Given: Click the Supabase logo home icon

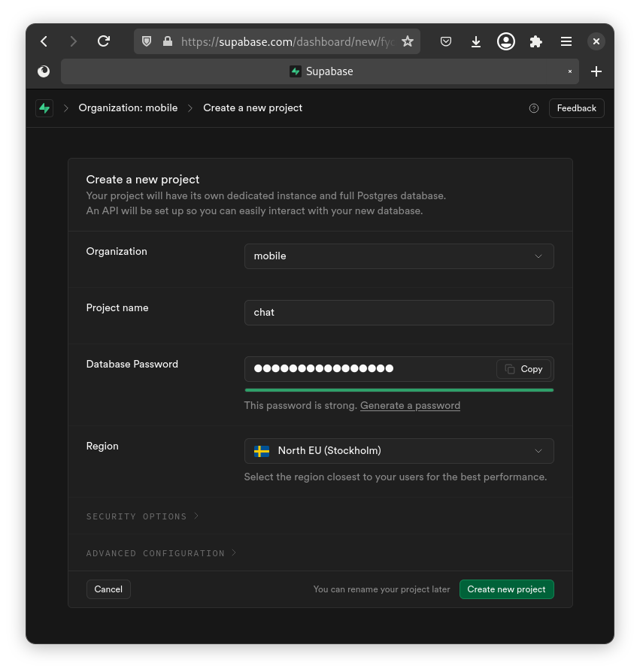Looking at the screenshot, I should (44, 108).
